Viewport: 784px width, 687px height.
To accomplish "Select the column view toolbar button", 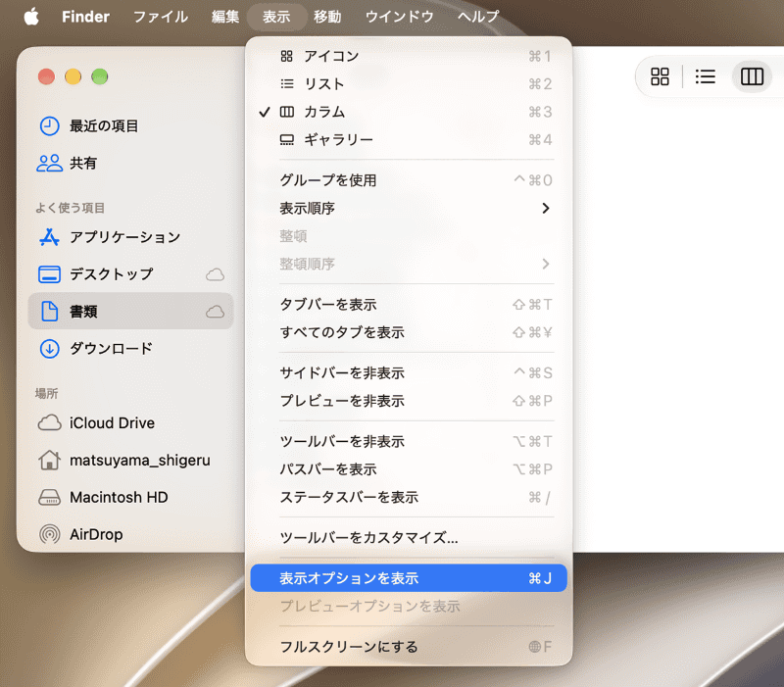I will [x=752, y=76].
